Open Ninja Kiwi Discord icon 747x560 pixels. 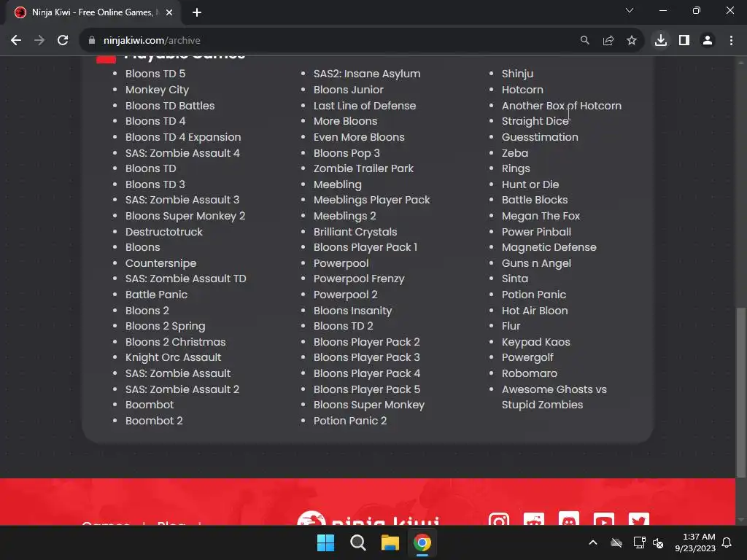pos(569,519)
